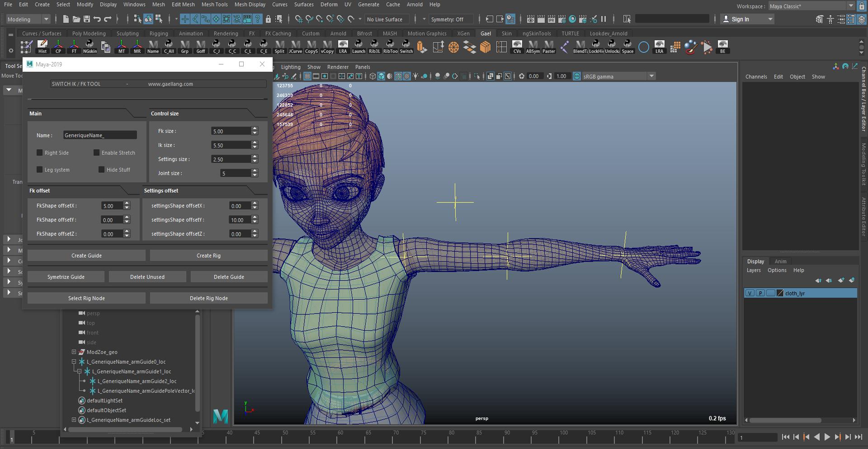Click the NGskin shelf icon

(x=90, y=46)
